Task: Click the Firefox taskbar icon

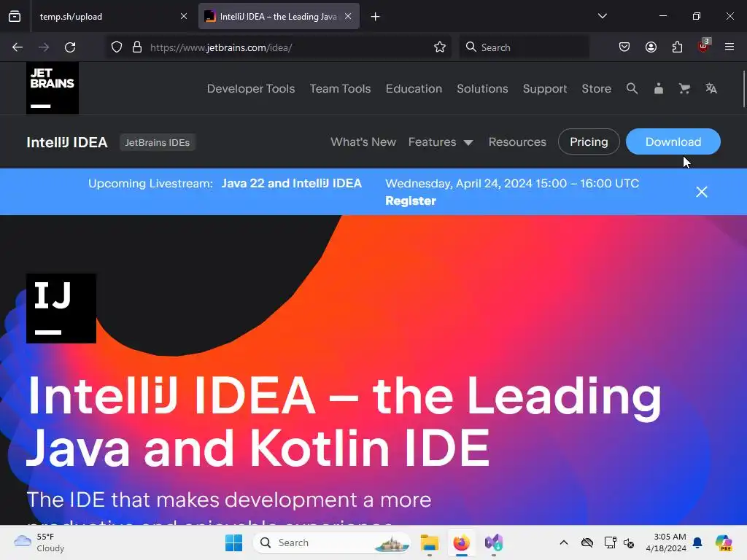Action: [462, 542]
